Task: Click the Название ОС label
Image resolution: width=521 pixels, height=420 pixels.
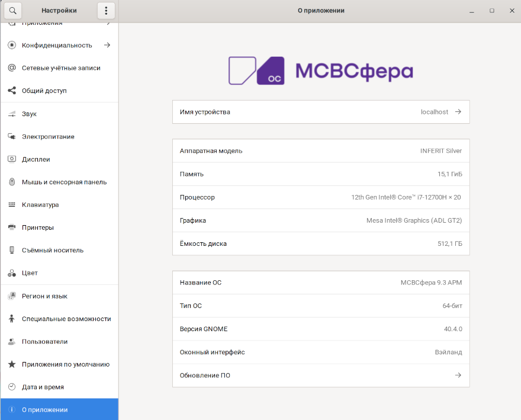Action: tap(201, 283)
